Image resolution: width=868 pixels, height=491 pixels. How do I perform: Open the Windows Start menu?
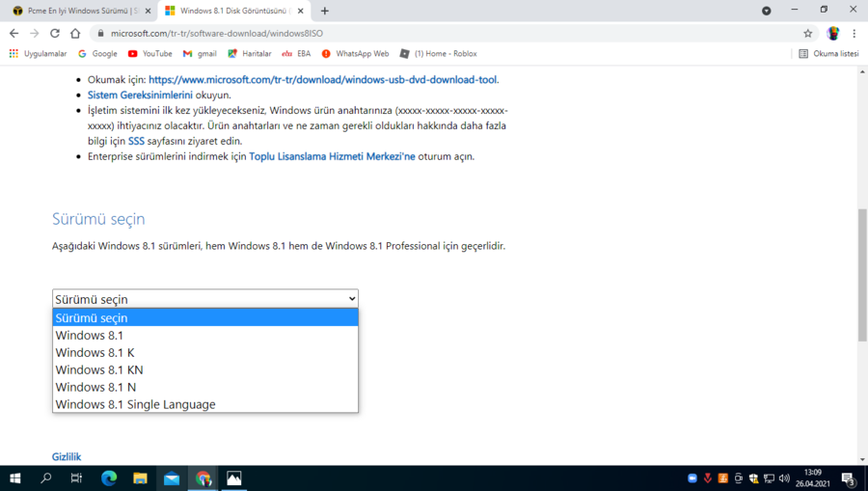(x=15, y=478)
